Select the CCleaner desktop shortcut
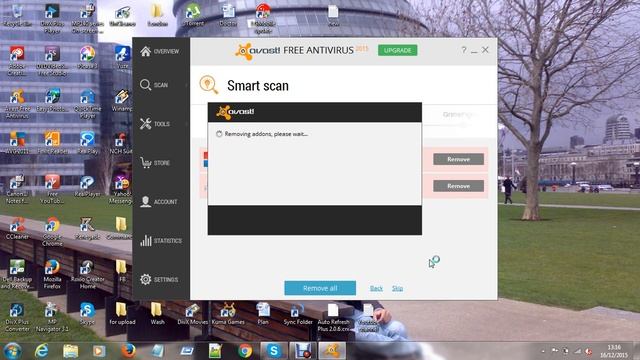 click(x=17, y=229)
